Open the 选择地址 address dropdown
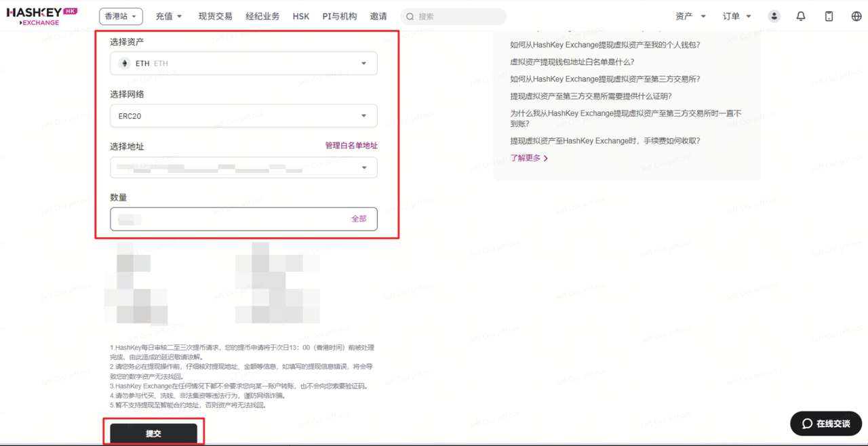868x446 pixels. coord(243,168)
